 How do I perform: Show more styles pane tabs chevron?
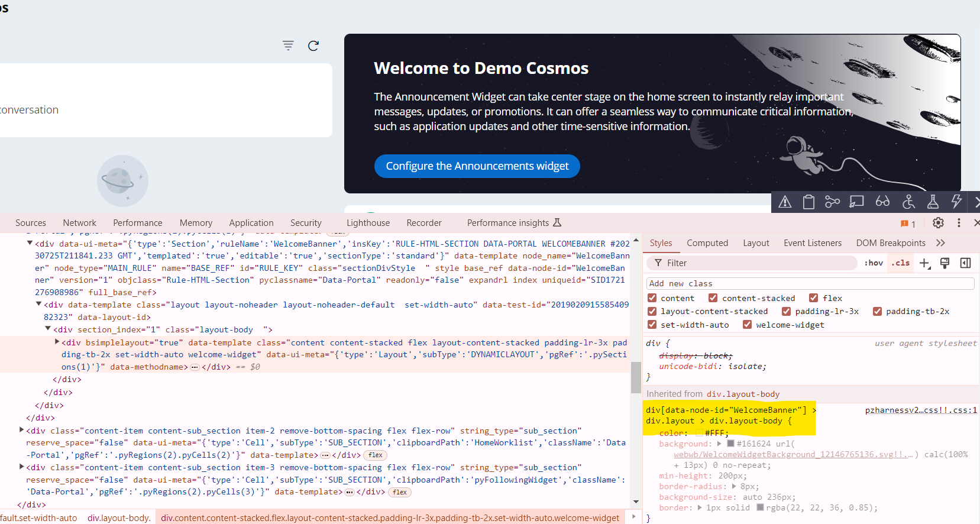pos(941,243)
